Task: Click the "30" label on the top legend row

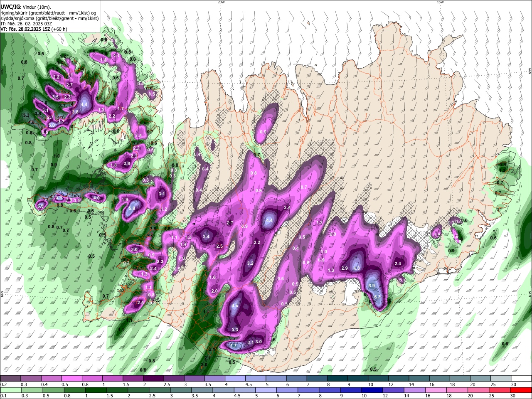Action: 514,384
